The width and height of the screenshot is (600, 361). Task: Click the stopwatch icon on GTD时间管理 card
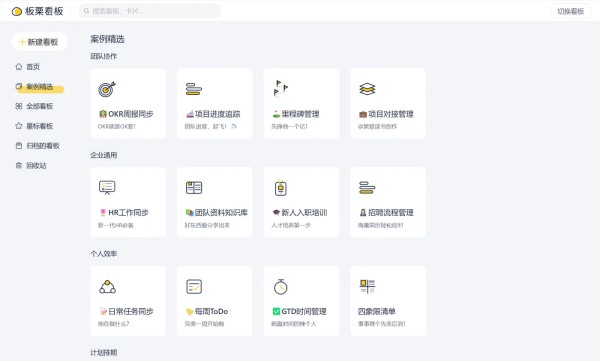(x=280, y=287)
